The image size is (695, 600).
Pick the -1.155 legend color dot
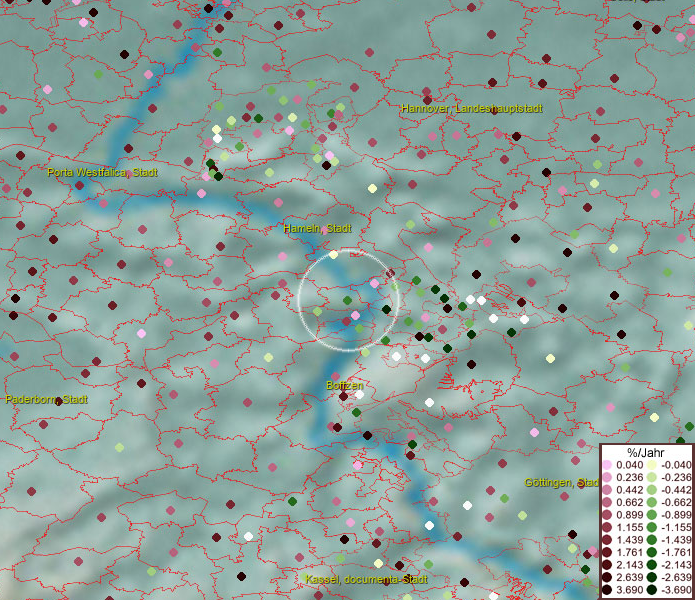652,527
